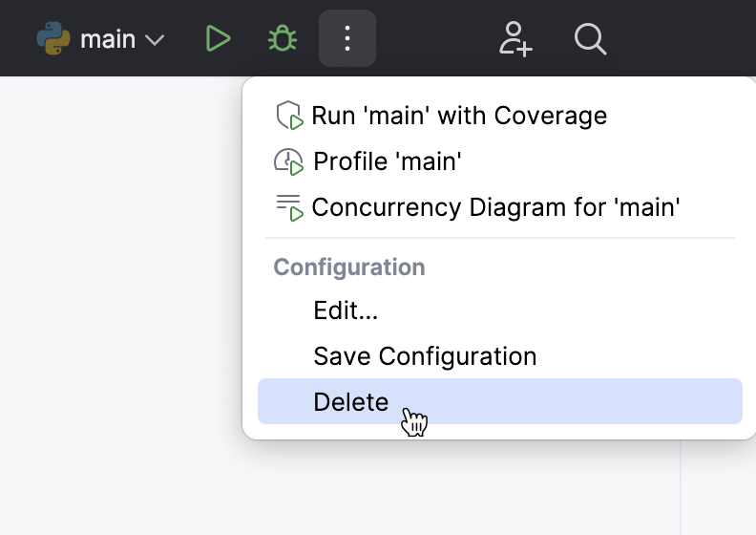Click the profiler clock icon in menu

point(288,162)
